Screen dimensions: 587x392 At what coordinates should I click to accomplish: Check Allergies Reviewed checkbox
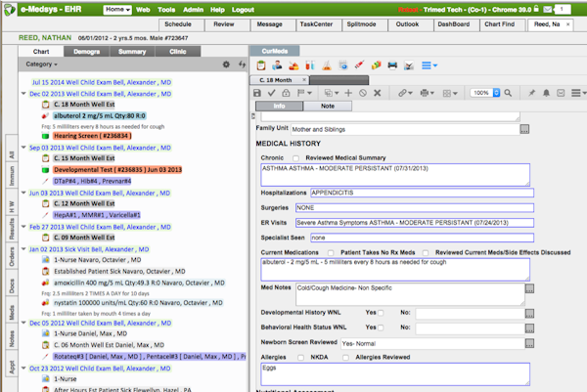(x=346, y=358)
